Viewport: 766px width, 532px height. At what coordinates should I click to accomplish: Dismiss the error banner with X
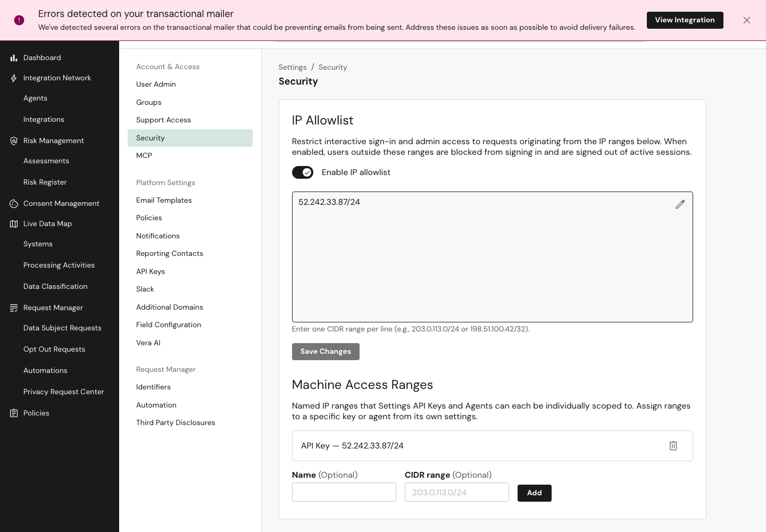point(747,20)
